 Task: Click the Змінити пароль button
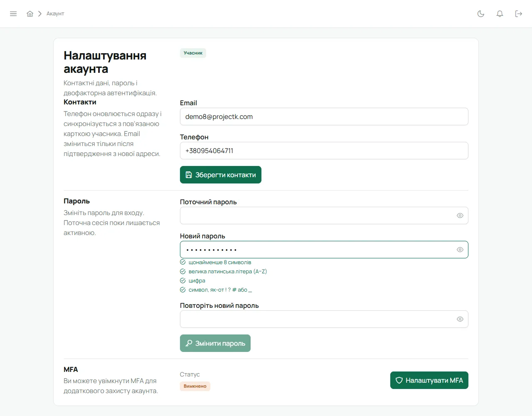coord(215,343)
